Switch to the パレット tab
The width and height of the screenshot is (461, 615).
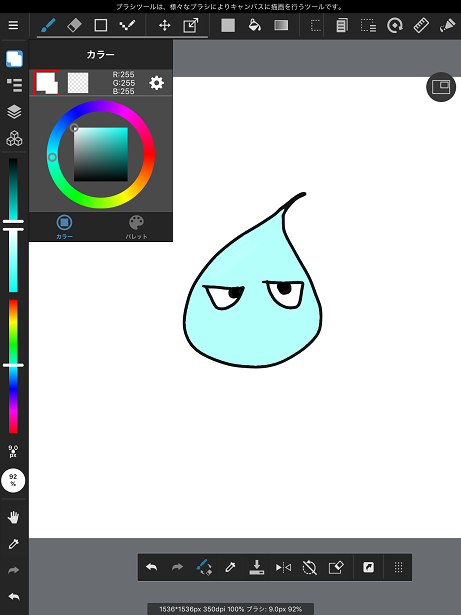tap(137, 227)
